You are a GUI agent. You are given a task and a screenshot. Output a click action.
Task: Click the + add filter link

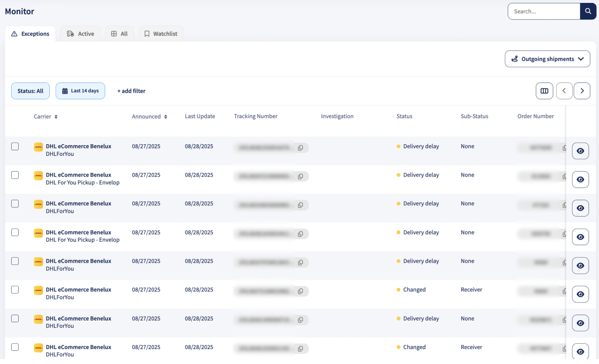point(131,91)
